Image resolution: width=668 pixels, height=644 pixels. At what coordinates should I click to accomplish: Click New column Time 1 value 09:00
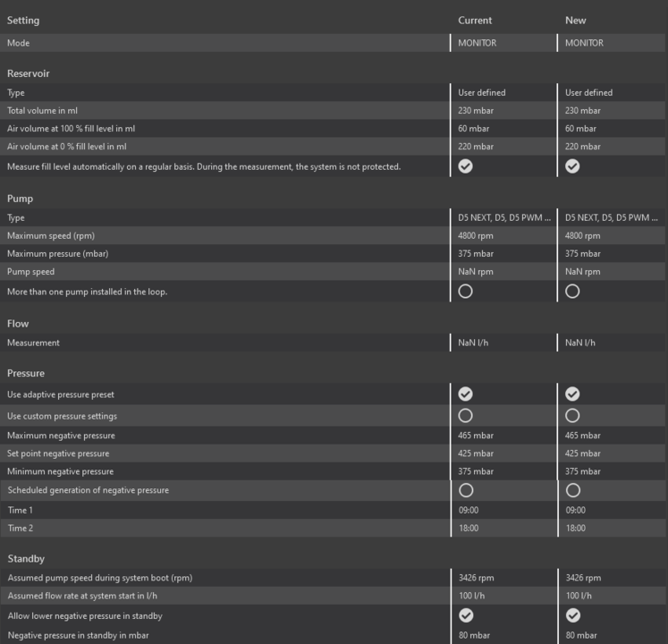[575, 511]
